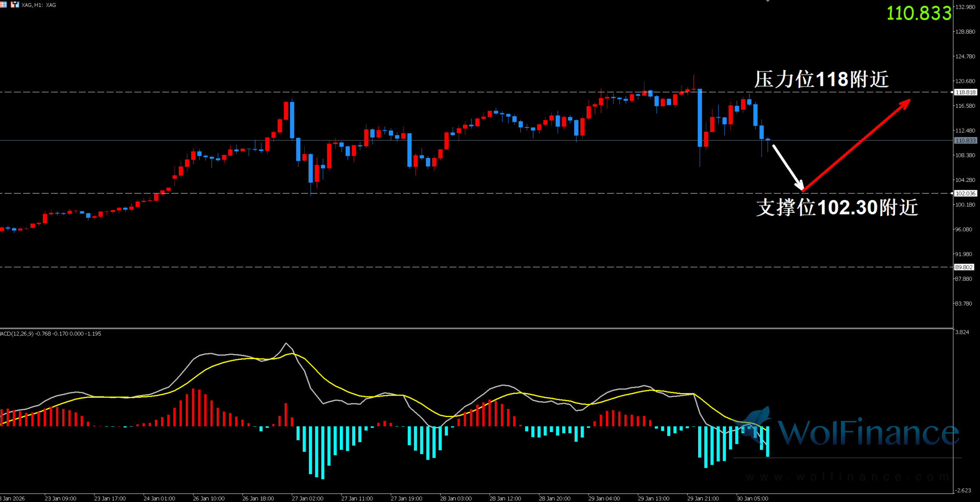Click the 27 Jan 02:00 time axis label

pos(307,499)
